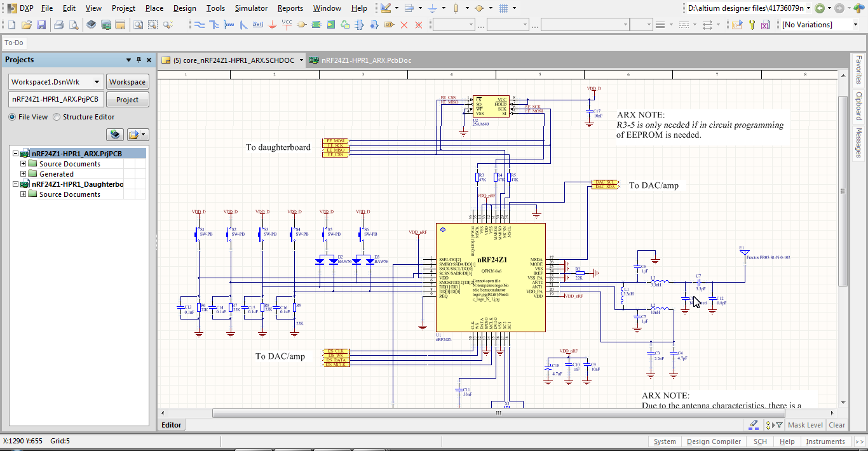Expand the Generated folder node
868x451 pixels.
click(x=23, y=174)
